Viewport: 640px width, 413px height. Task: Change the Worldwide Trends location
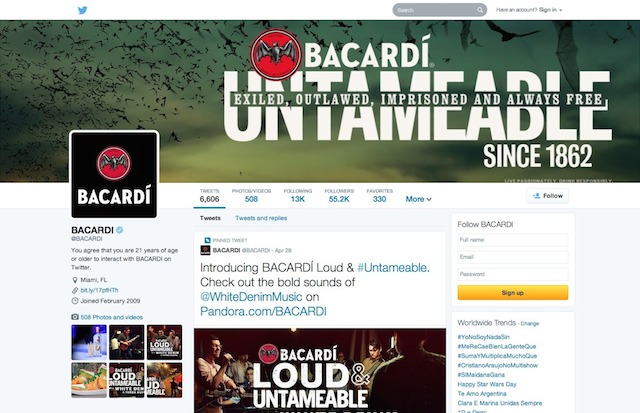pos(530,324)
